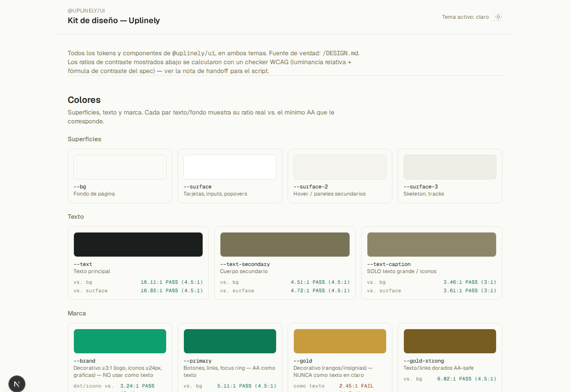Viewport: 570px width, 392px height.
Task: Click the "Marca" subsection heading
Action: click(77, 313)
